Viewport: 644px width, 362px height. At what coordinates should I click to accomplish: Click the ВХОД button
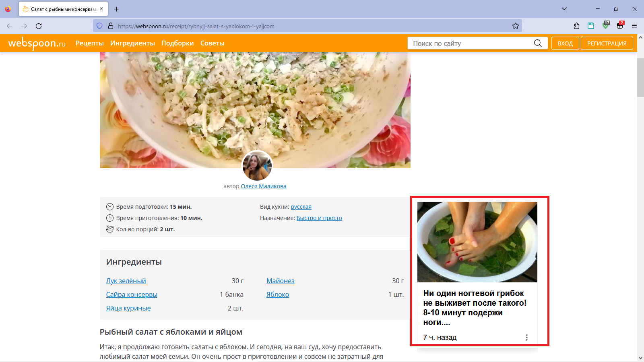[x=565, y=43]
